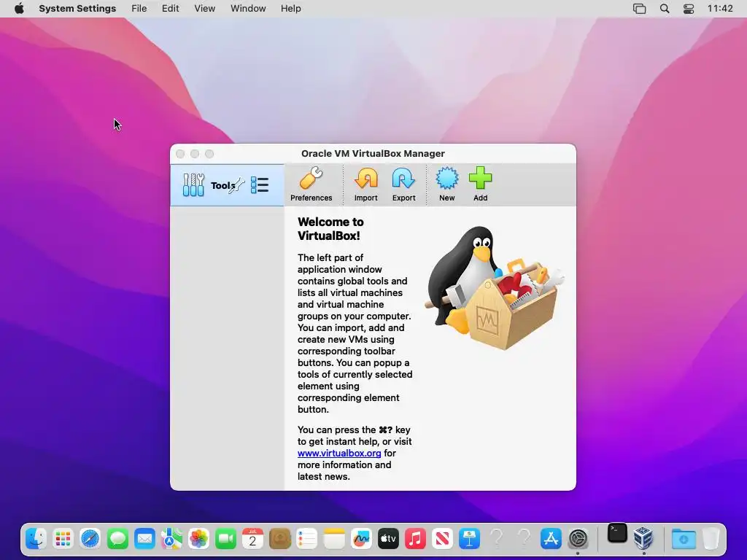This screenshot has width=747, height=560.
Task: Launch Safari from the Dock
Action: point(90,539)
